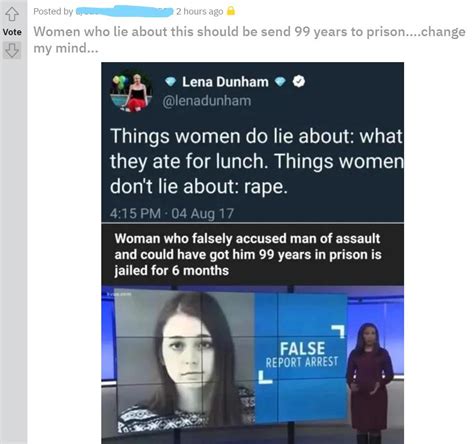Click the tweet text about things women lie about

point(256,161)
